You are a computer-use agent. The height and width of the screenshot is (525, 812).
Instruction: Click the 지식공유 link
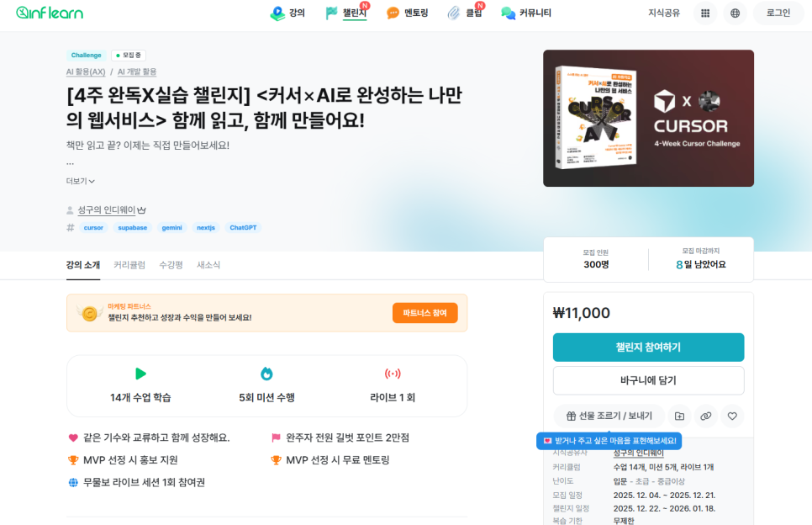[x=663, y=13]
